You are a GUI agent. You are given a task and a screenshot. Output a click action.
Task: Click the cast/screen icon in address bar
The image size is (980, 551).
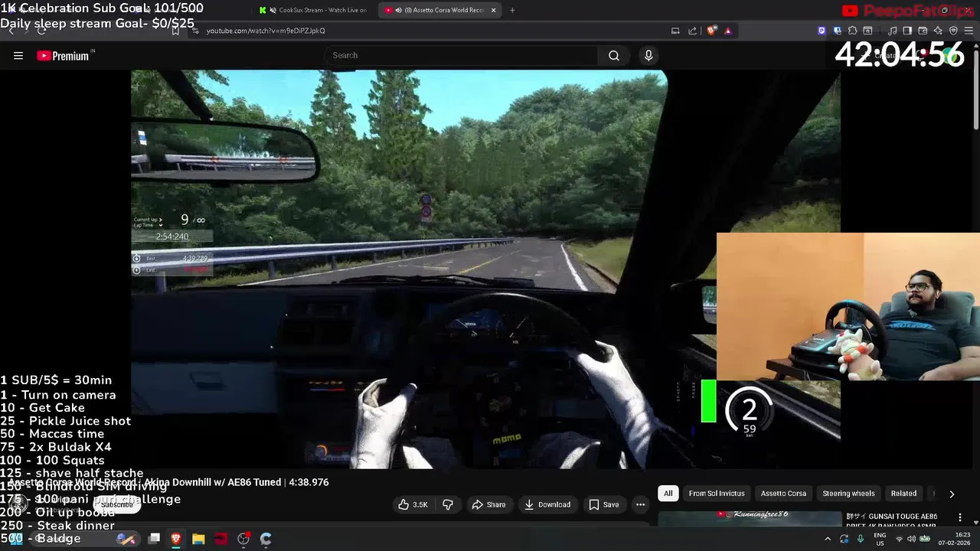click(x=675, y=31)
